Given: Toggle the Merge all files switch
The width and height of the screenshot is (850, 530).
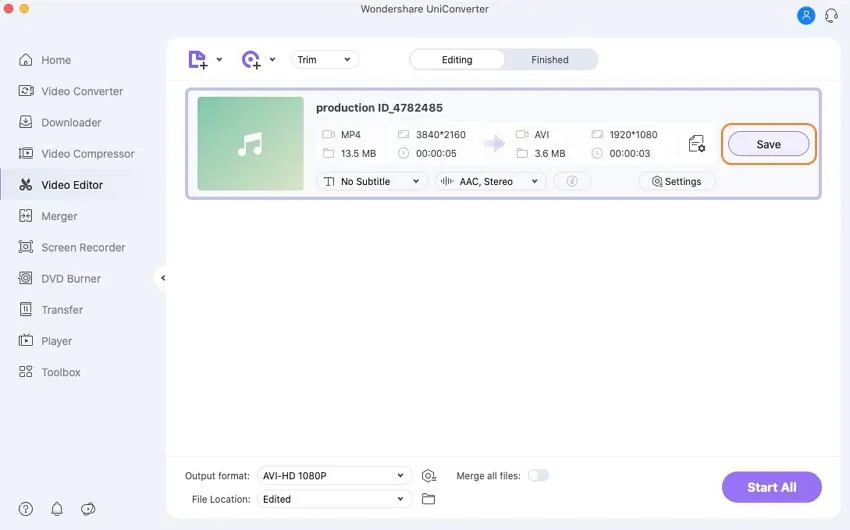Looking at the screenshot, I should (538, 475).
